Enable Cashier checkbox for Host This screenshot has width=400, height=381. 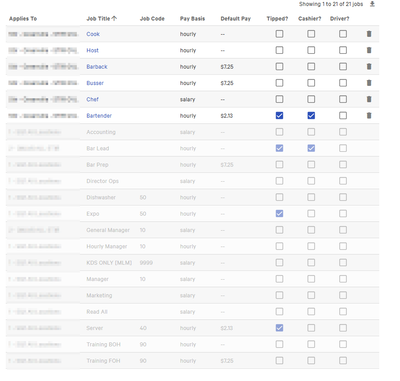311,50
